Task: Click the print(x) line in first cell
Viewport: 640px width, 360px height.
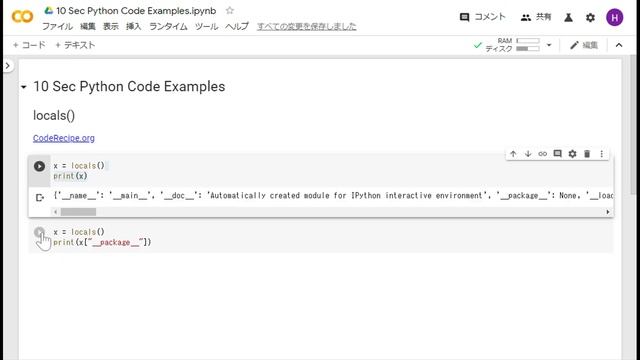Action: pyautogui.click(x=70, y=176)
